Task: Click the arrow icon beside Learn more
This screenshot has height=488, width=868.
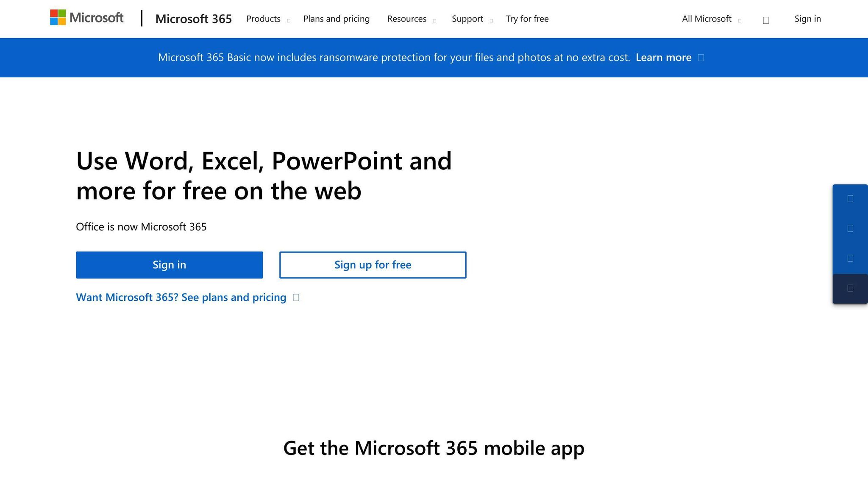Action: tap(701, 58)
